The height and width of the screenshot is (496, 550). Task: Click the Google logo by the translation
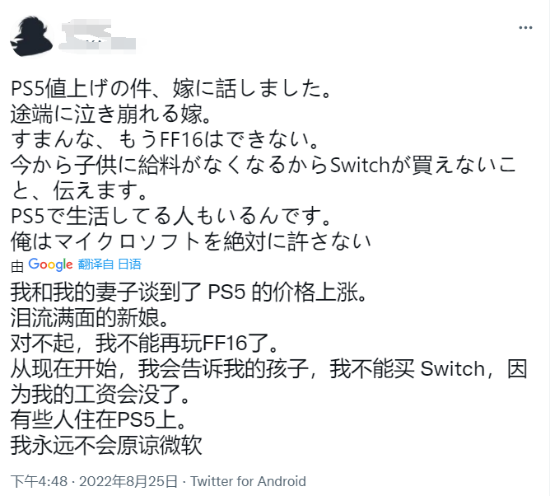50,264
